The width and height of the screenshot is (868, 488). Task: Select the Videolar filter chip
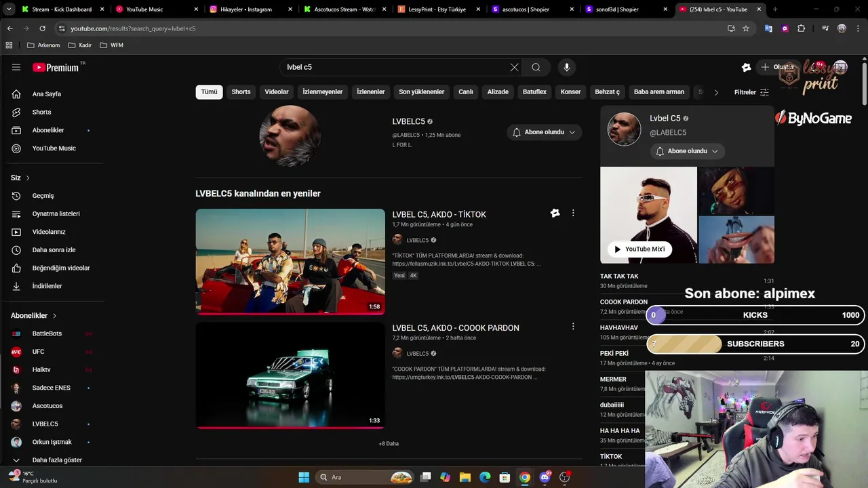click(x=277, y=92)
